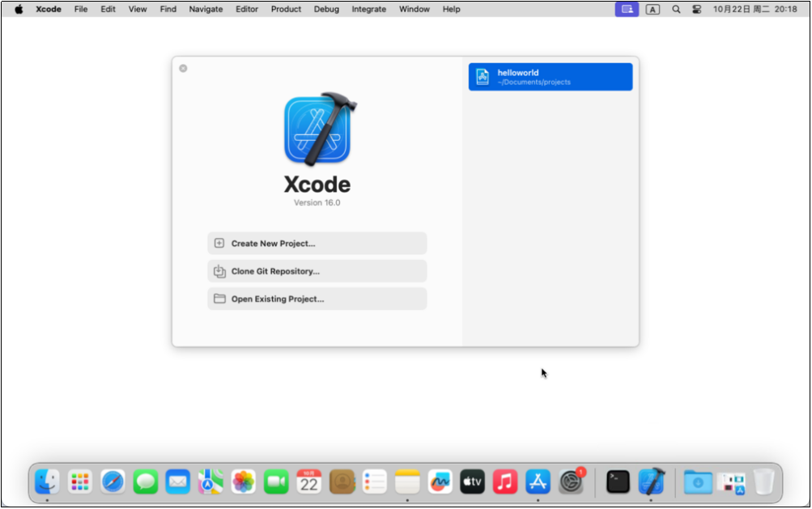
Task: Open the Editor menu
Action: pos(247,10)
